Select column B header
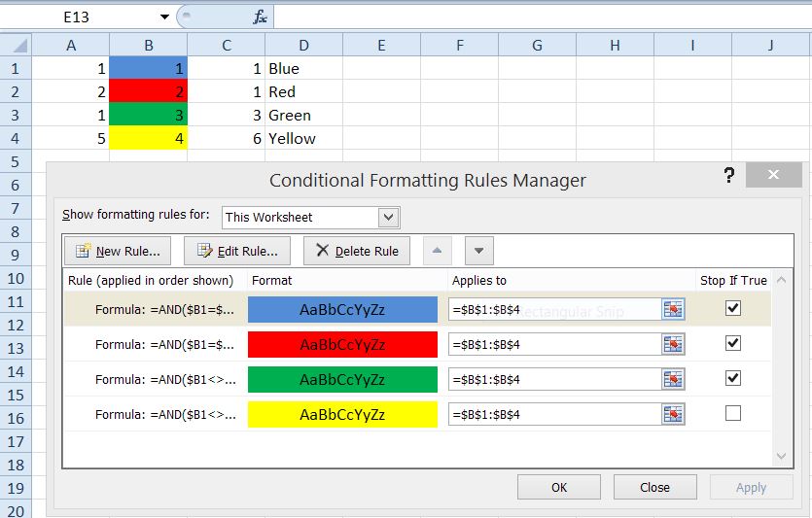 click(148, 46)
